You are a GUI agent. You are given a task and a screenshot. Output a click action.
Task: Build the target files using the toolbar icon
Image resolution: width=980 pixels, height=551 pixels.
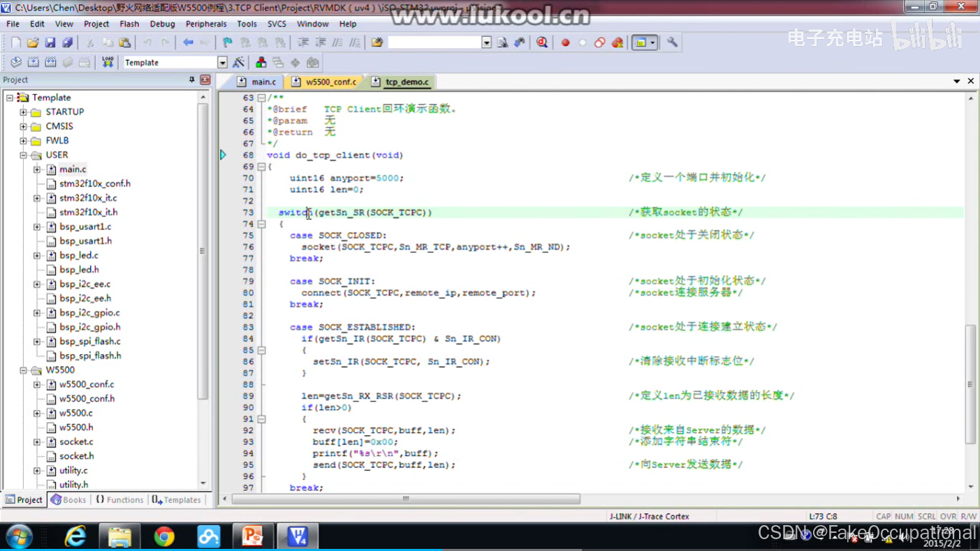point(33,63)
